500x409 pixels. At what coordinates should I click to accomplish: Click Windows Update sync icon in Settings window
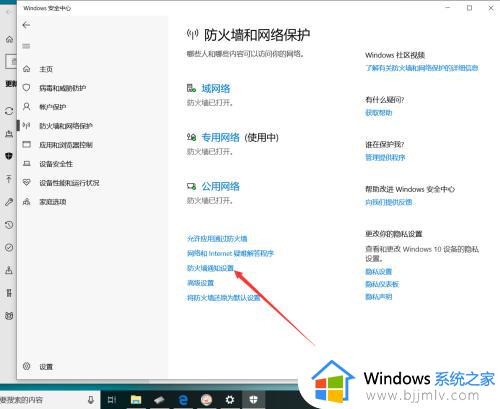(x=9, y=111)
